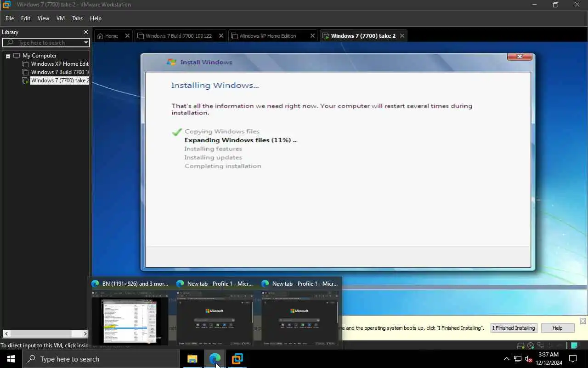Click the library scrollbar right arrow
Viewport: 588px width, 368px height.
[x=85, y=333]
